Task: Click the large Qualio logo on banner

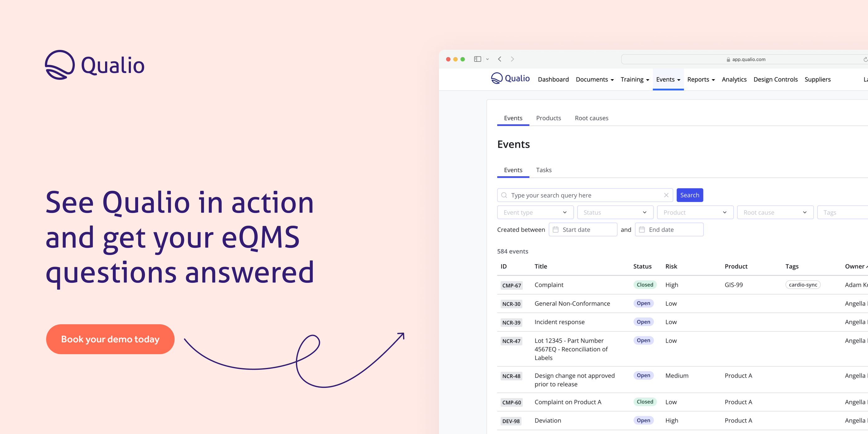Action: coord(95,65)
